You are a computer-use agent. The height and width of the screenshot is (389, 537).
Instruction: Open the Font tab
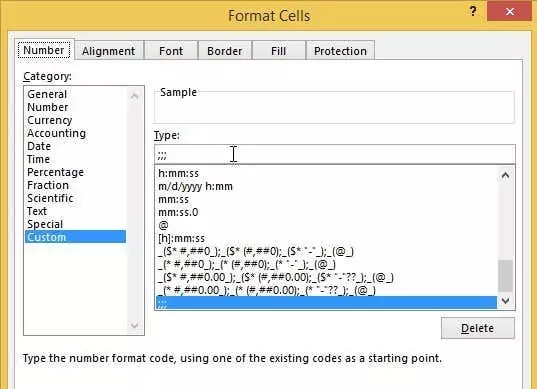pyautogui.click(x=171, y=51)
